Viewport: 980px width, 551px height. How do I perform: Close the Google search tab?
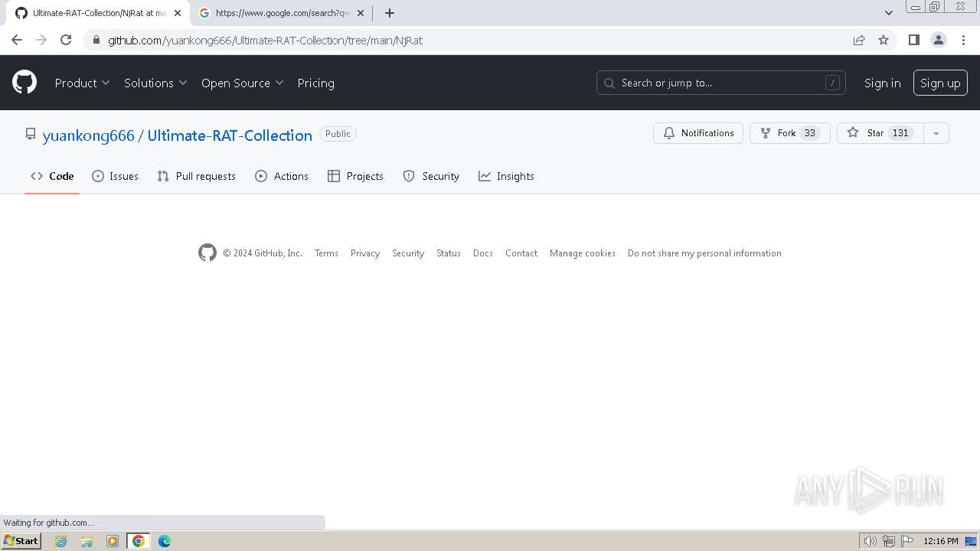(x=361, y=13)
